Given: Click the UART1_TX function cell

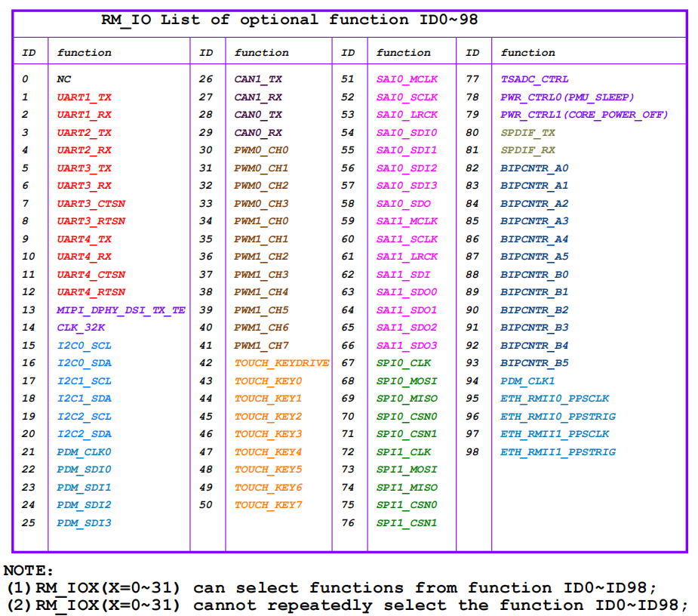Looking at the screenshot, I should (84, 97).
